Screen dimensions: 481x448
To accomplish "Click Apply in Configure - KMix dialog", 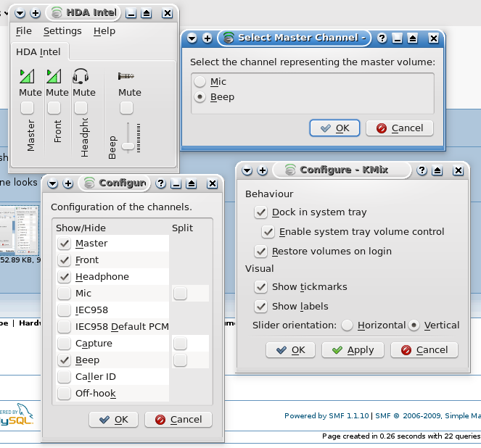I will click(353, 349).
